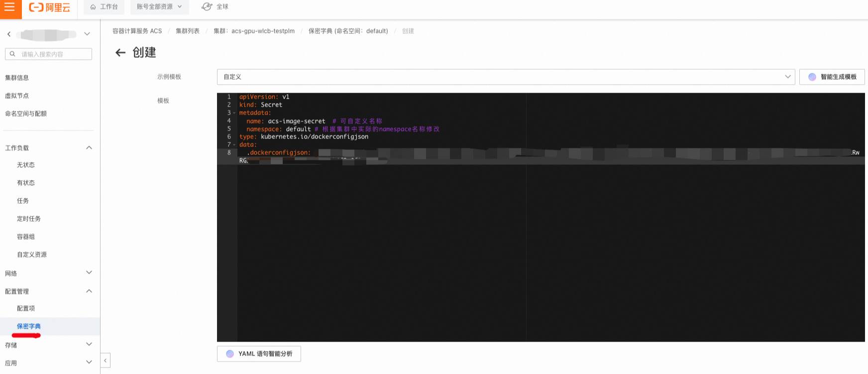The image size is (868, 374).
Task: Open the 示例模板 自定义 dropdown
Action: [506, 77]
